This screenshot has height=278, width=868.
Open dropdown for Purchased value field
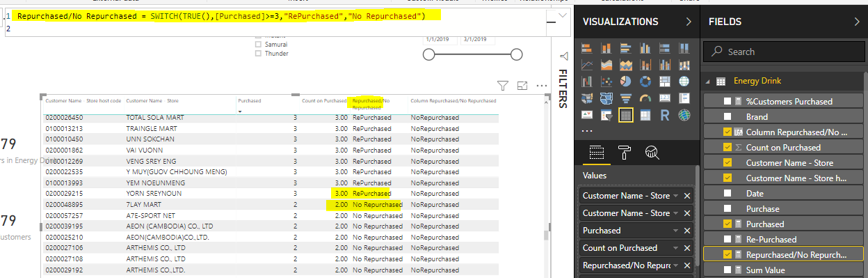(x=676, y=231)
